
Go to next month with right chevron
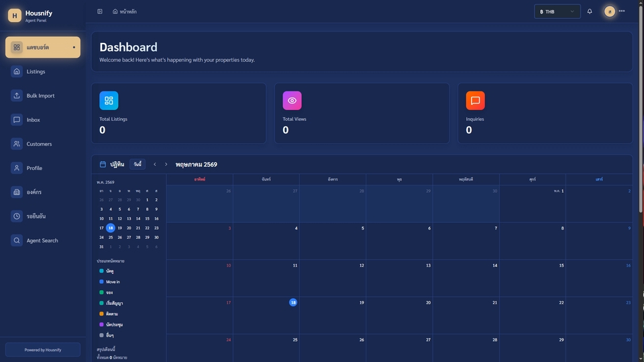pos(166,164)
